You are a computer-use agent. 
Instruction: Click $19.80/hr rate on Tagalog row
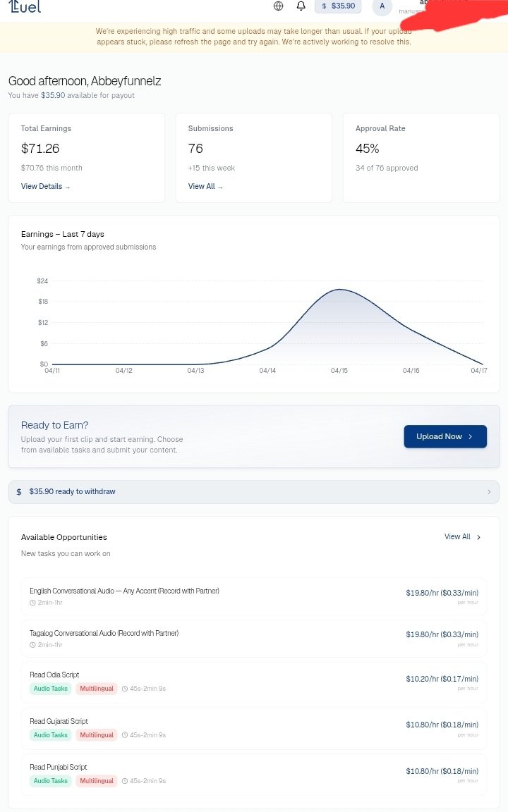442,634
